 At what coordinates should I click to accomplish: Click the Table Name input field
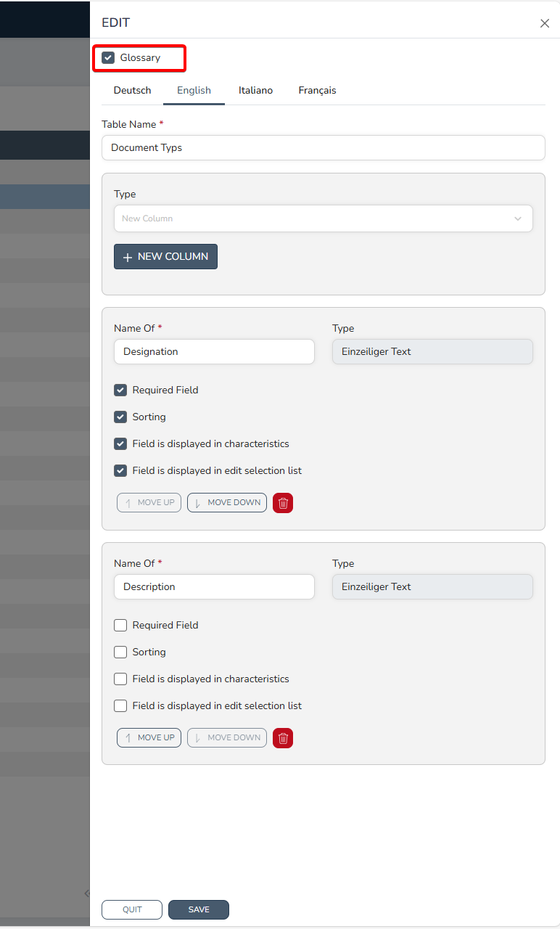323,148
